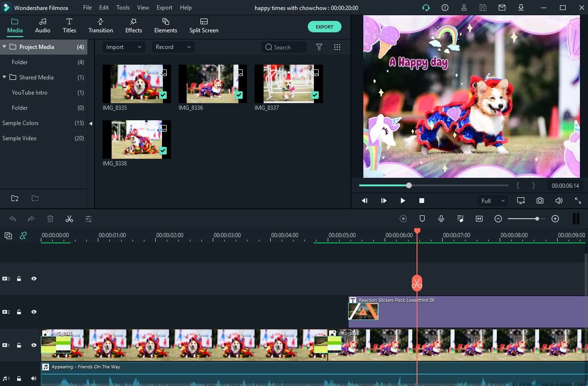This screenshot has height=386, width=588.
Task: Record a voiceover with microphone
Action: 441,219
